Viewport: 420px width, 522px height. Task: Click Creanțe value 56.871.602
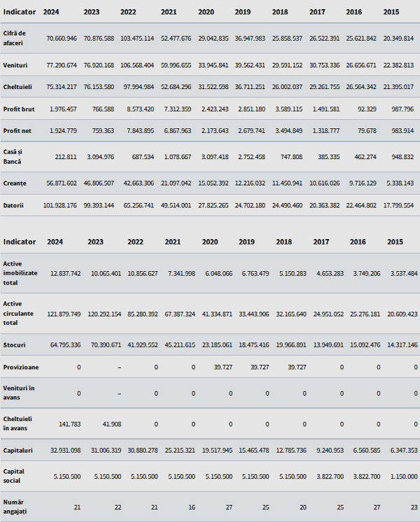point(62,183)
